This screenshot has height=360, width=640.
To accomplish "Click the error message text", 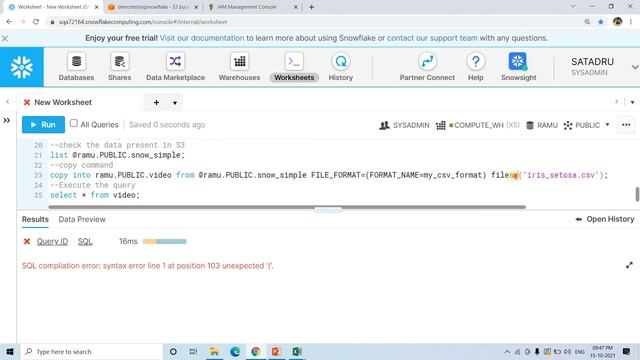I will [x=148, y=266].
